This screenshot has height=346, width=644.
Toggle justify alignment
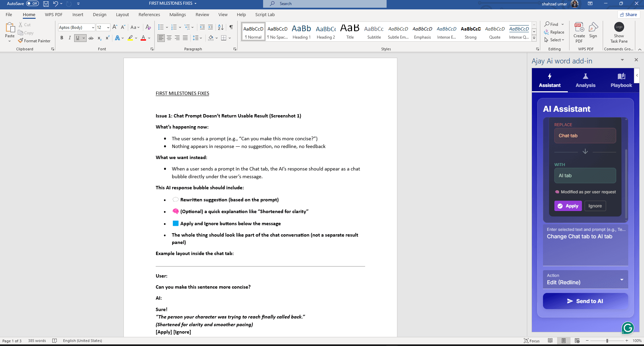click(185, 38)
